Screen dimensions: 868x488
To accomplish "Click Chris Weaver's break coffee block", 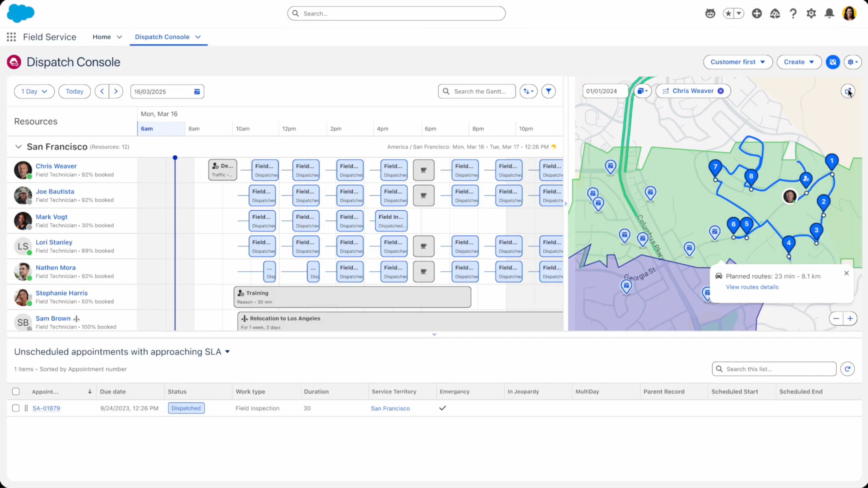I will point(423,170).
